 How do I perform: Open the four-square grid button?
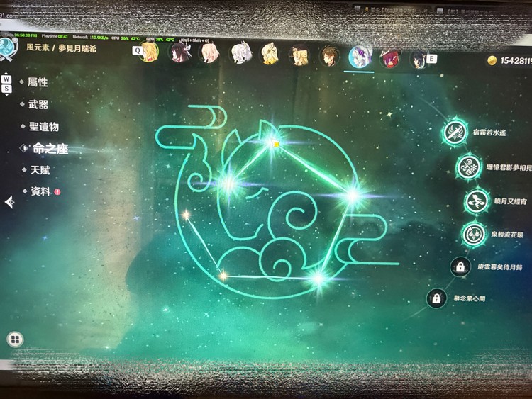16,339
